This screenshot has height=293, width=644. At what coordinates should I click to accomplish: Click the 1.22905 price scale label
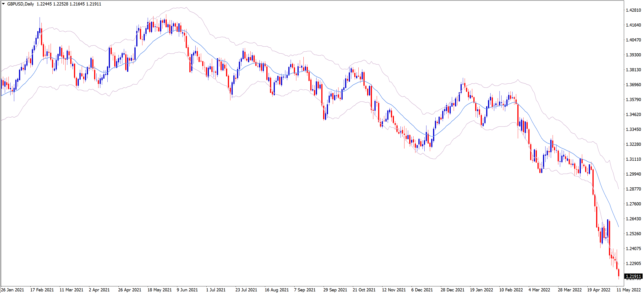633,263
